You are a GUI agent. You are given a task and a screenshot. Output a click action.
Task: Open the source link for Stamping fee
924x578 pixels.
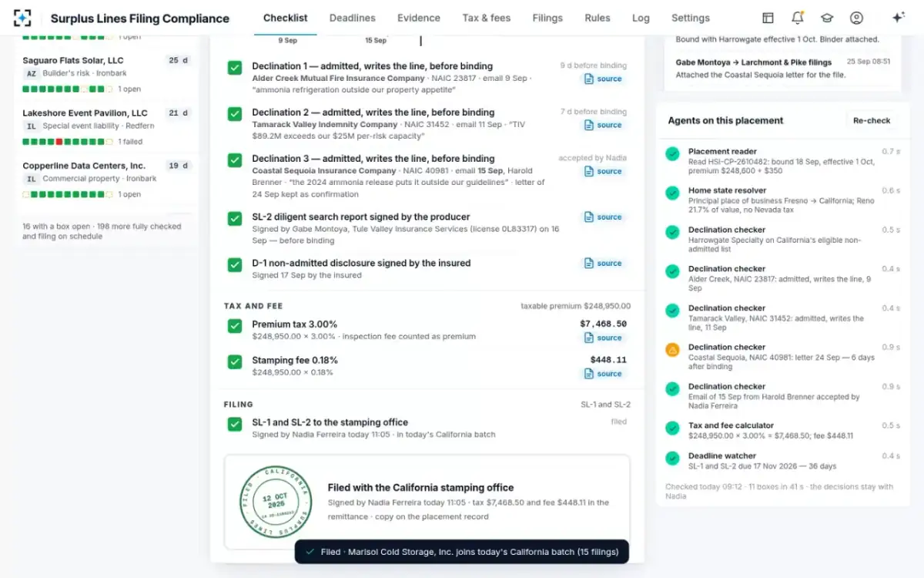pos(604,374)
